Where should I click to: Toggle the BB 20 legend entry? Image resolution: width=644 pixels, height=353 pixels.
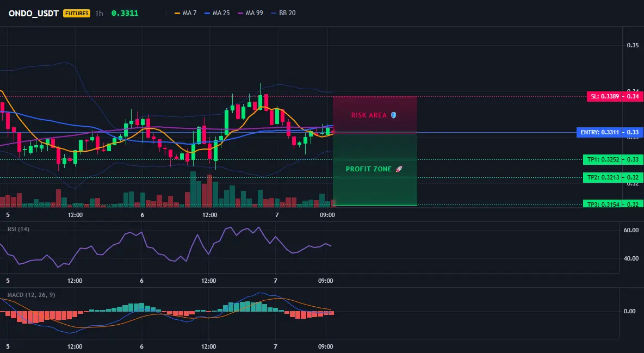pyautogui.click(x=283, y=13)
